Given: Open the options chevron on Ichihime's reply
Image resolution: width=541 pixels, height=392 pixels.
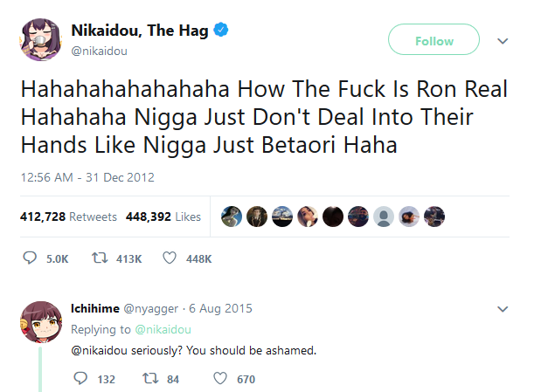Looking at the screenshot, I should pos(503,309).
